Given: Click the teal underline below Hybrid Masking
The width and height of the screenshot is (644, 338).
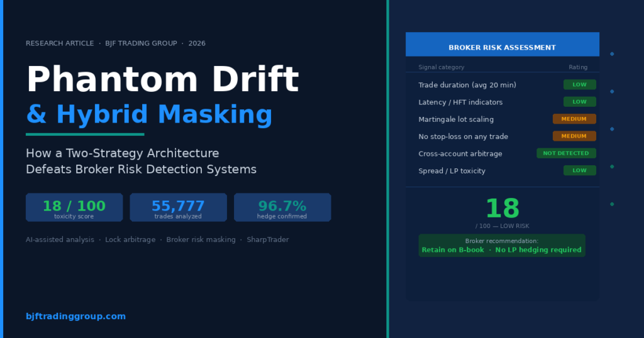Looking at the screenshot, I should [x=85, y=134].
